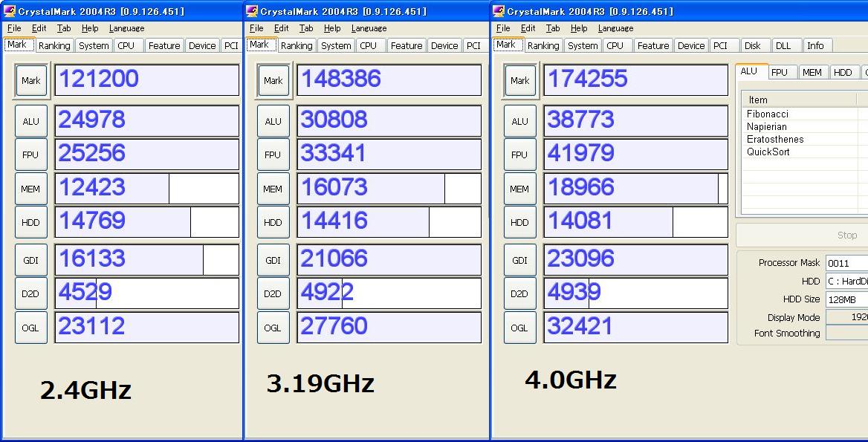Click the Mark button beside score 148386
The width and height of the screenshot is (868, 442).
pos(273,81)
